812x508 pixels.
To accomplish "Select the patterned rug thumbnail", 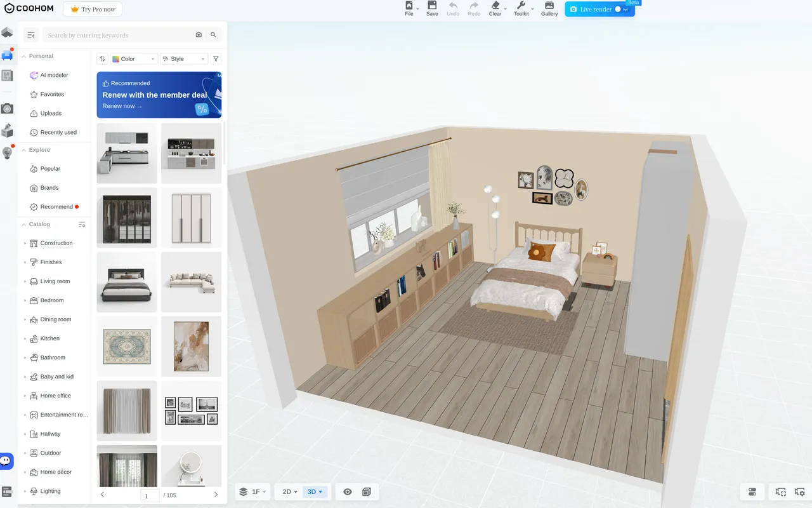I will click(x=127, y=347).
